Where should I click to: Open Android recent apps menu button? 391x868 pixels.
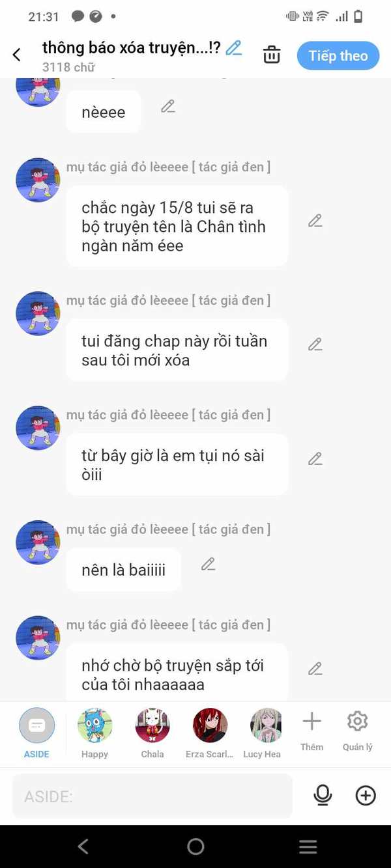tap(308, 847)
